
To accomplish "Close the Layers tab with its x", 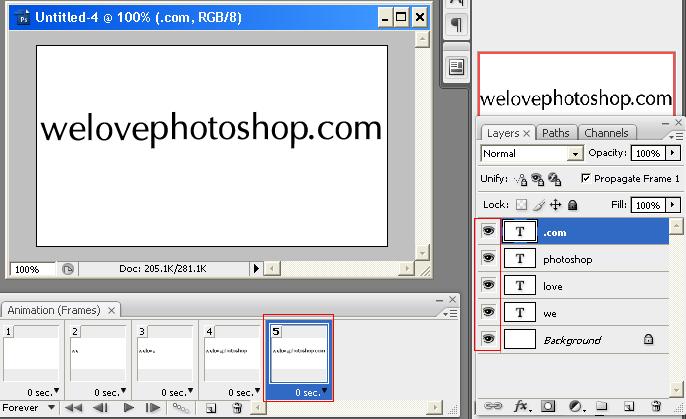I will coord(527,133).
